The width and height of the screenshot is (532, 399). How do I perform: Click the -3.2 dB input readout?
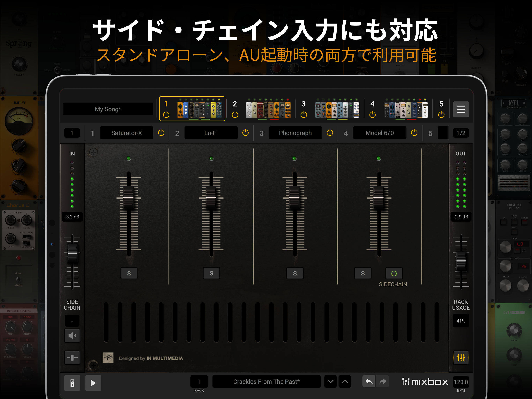click(72, 217)
